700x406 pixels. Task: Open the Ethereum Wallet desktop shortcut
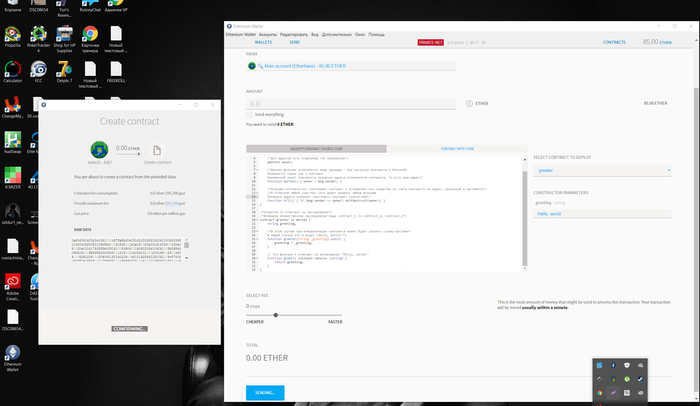[x=12, y=358]
